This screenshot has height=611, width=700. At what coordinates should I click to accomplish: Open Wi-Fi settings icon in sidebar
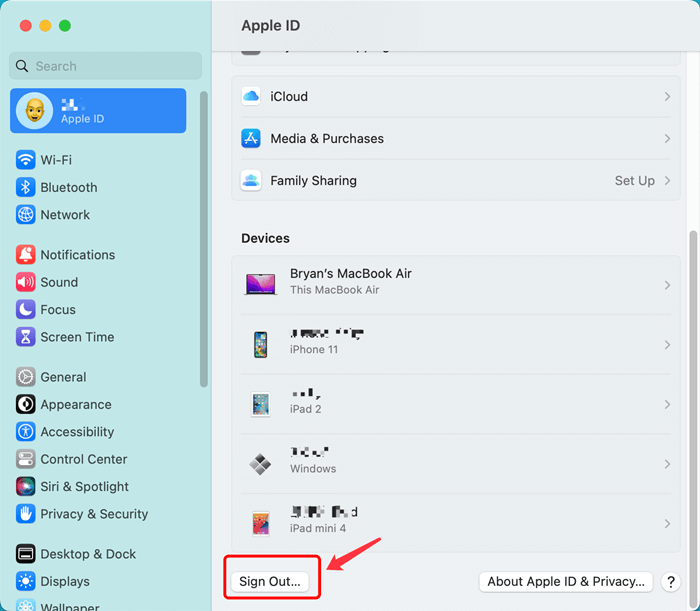(25, 160)
